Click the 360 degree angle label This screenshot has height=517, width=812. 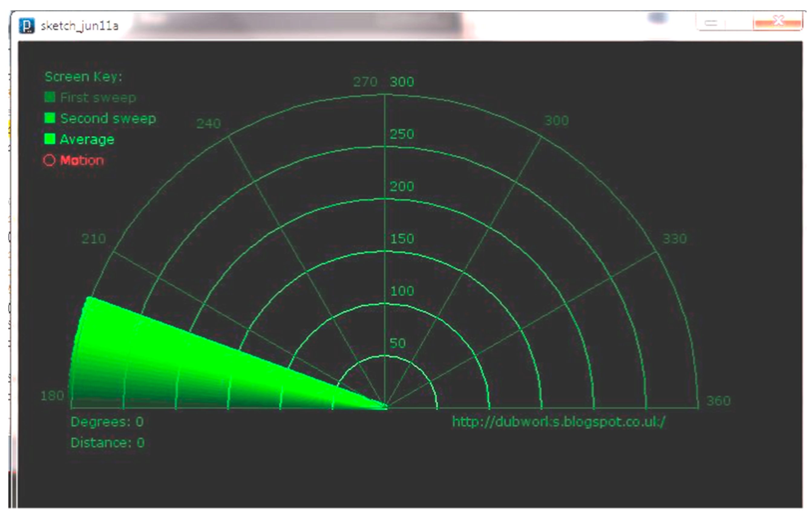click(718, 401)
